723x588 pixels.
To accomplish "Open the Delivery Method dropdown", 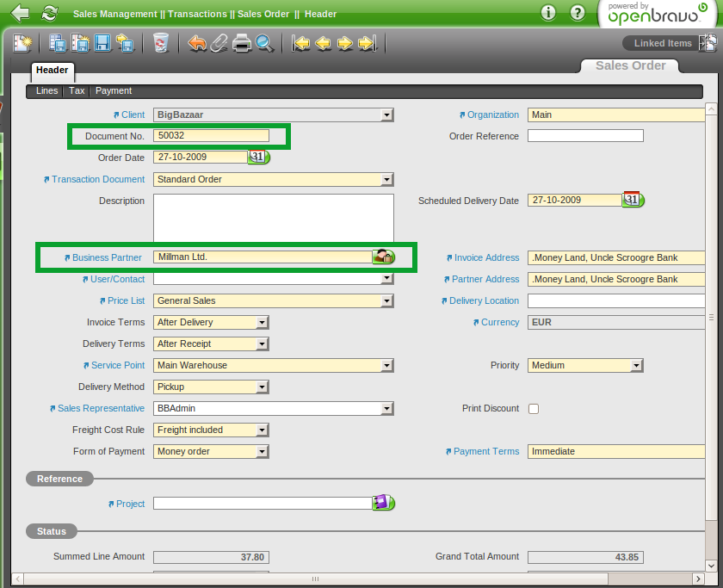I will click(263, 387).
